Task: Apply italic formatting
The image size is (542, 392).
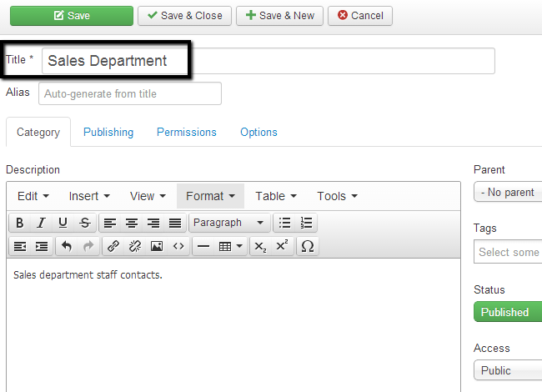Action: [x=41, y=223]
